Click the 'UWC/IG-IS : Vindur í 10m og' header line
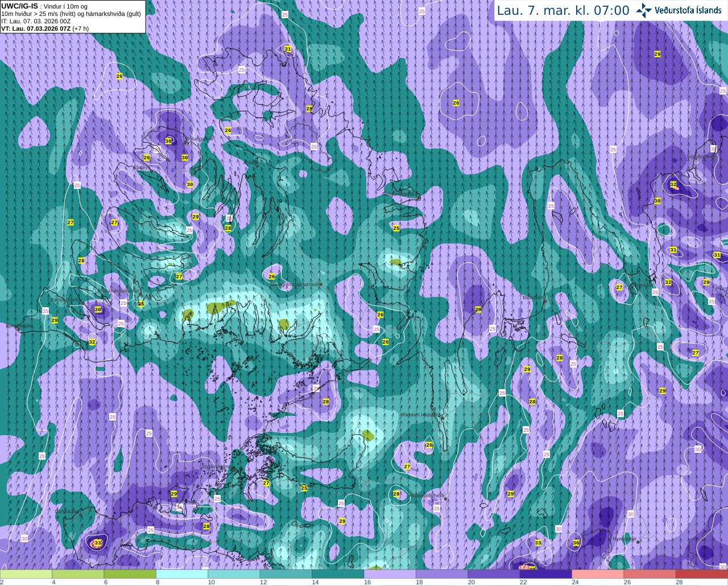This screenshot has height=586, width=728. pyautogui.click(x=44, y=6)
